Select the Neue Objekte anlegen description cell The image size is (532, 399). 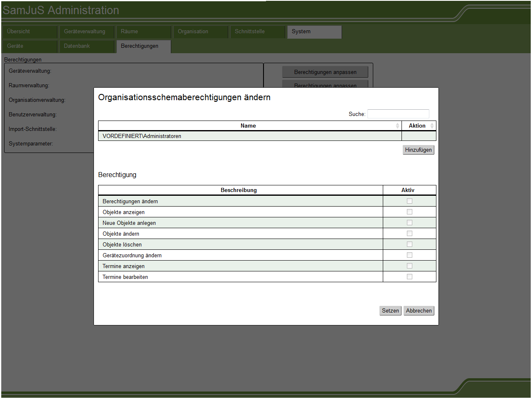pos(241,223)
